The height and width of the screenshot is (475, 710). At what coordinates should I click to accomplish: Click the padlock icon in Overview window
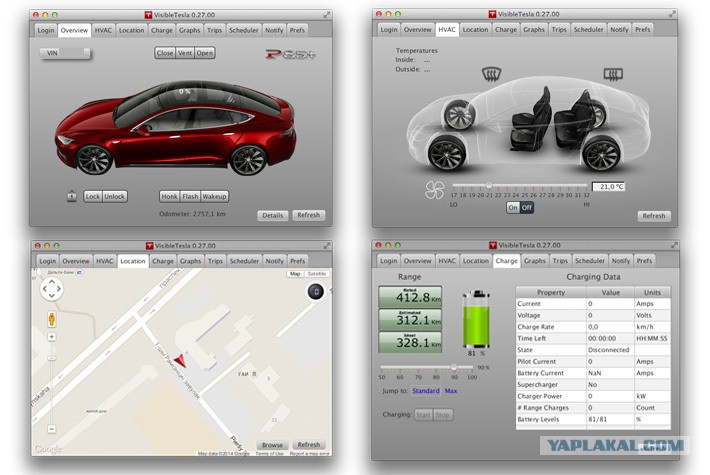tap(72, 196)
